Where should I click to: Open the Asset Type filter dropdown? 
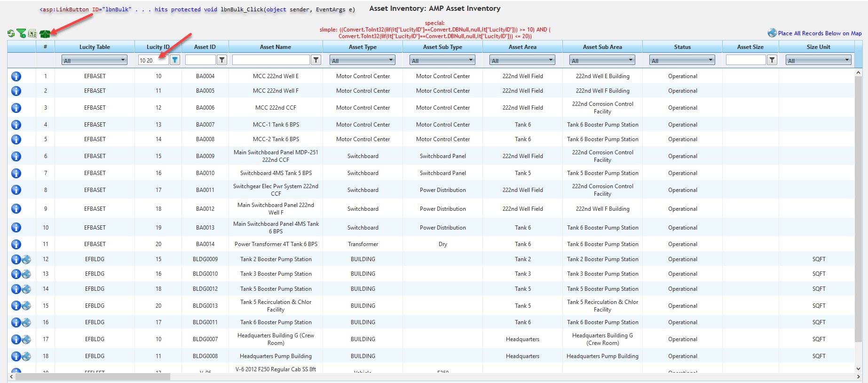click(x=363, y=60)
